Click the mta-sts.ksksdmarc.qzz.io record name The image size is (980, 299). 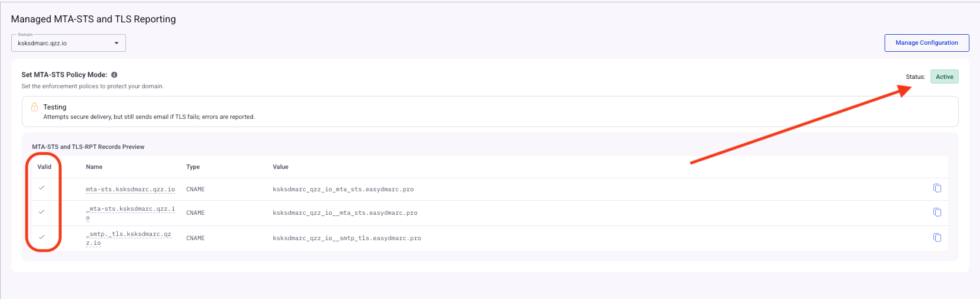[130, 190]
